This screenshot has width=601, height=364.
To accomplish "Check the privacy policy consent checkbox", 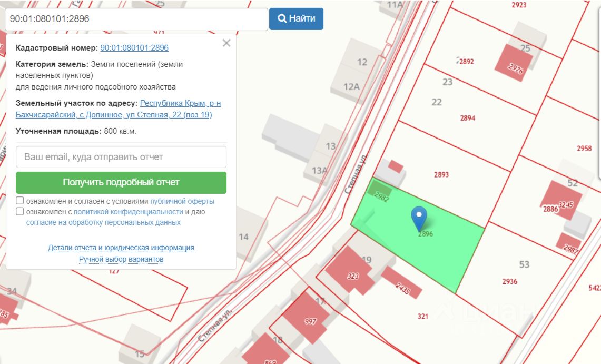I will click(x=20, y=212).
